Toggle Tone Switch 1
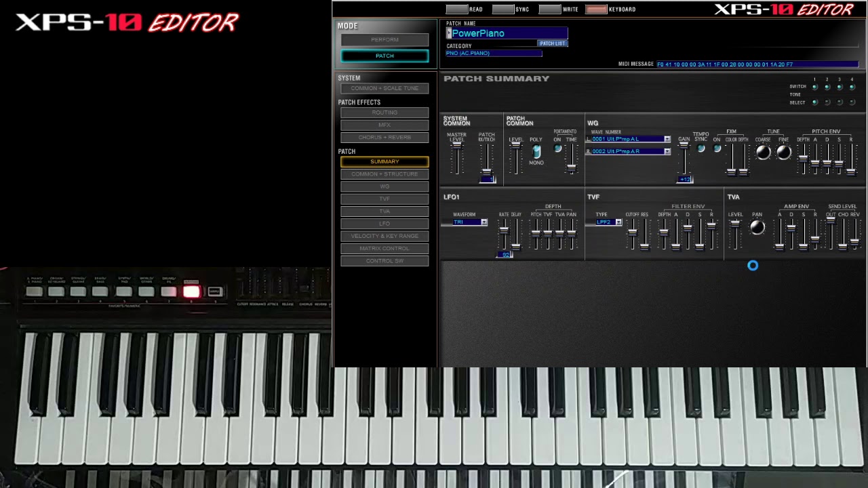Viewport: 868px width, 488px height. (815, 87)
